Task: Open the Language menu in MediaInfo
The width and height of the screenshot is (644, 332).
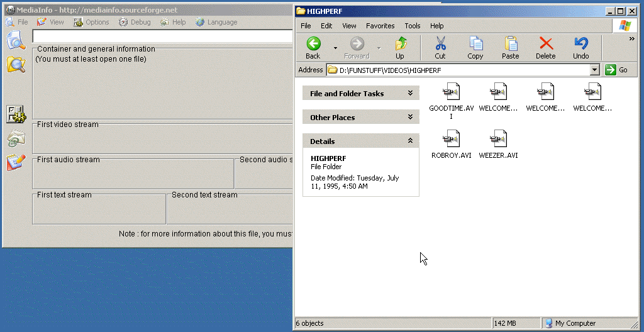Action: (x=216, y=22)
